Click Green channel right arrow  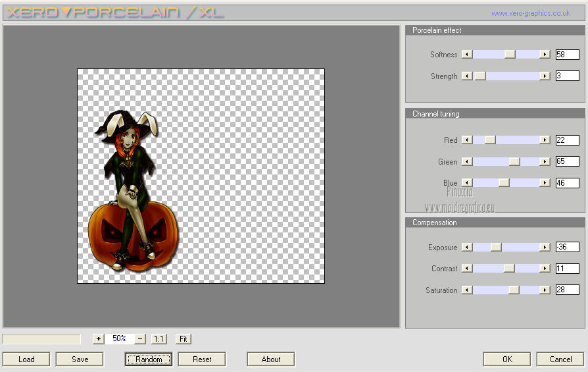(x=545, y=162)
